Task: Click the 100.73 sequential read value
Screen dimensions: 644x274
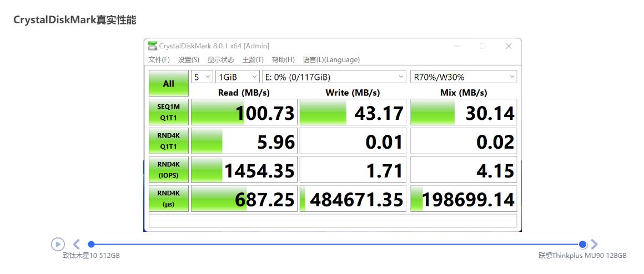Action: 244,113
